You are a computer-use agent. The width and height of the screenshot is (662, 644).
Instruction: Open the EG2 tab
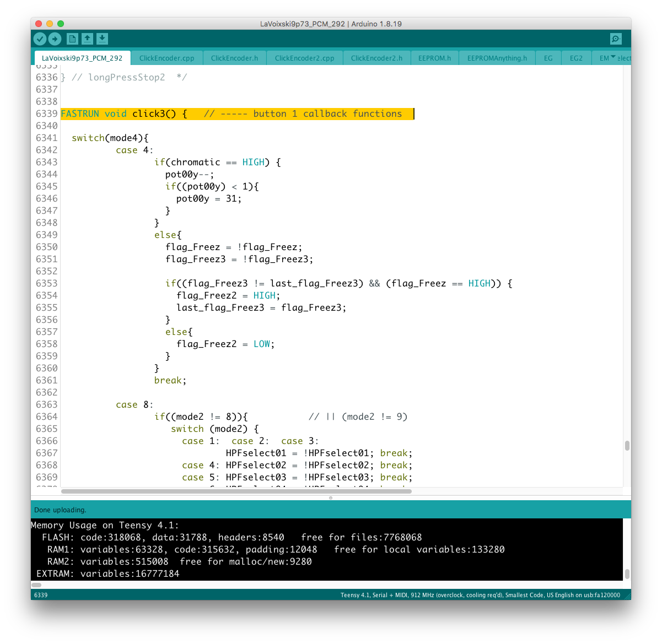[576, 58]
